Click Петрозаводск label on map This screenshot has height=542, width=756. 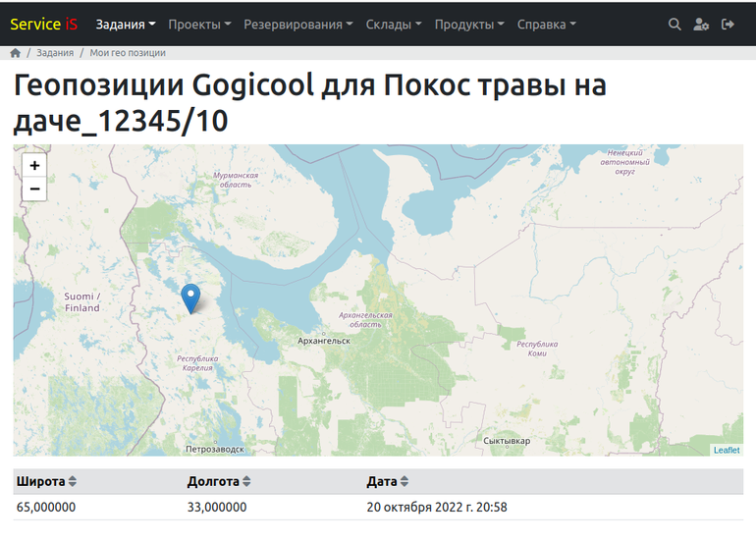pos(215,449)
